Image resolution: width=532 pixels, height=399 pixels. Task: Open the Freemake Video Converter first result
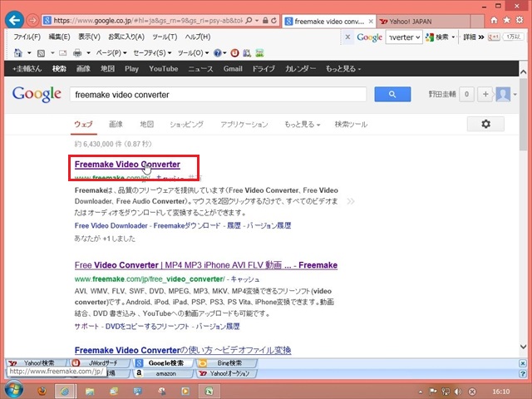[127, 165]
